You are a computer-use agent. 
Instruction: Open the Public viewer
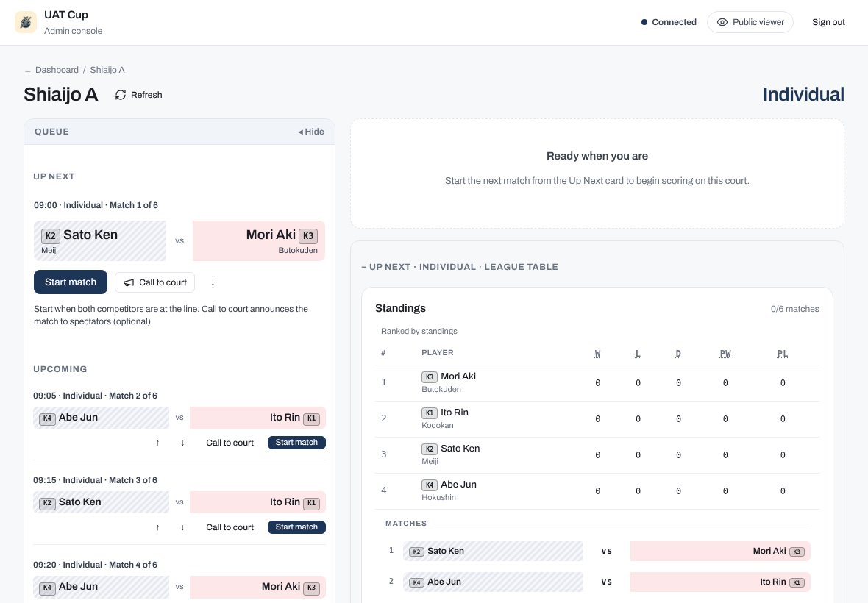(x=750, y=22)
